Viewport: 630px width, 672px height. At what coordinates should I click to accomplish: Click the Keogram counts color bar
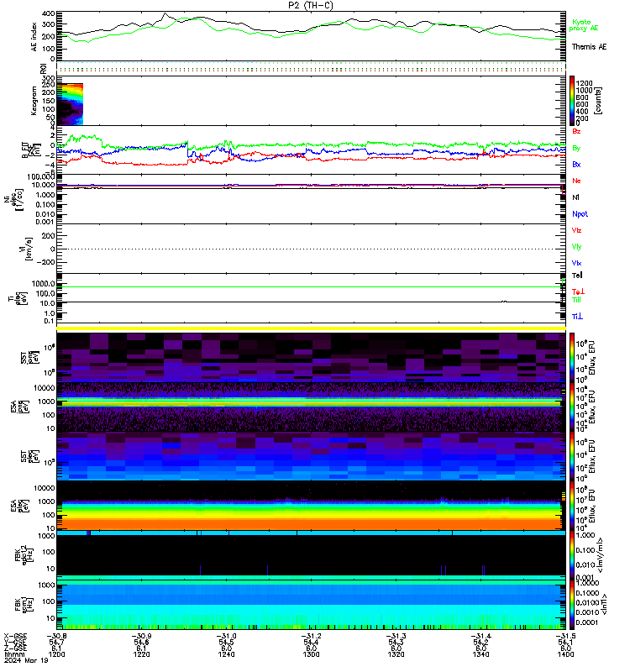coord(572,101)
